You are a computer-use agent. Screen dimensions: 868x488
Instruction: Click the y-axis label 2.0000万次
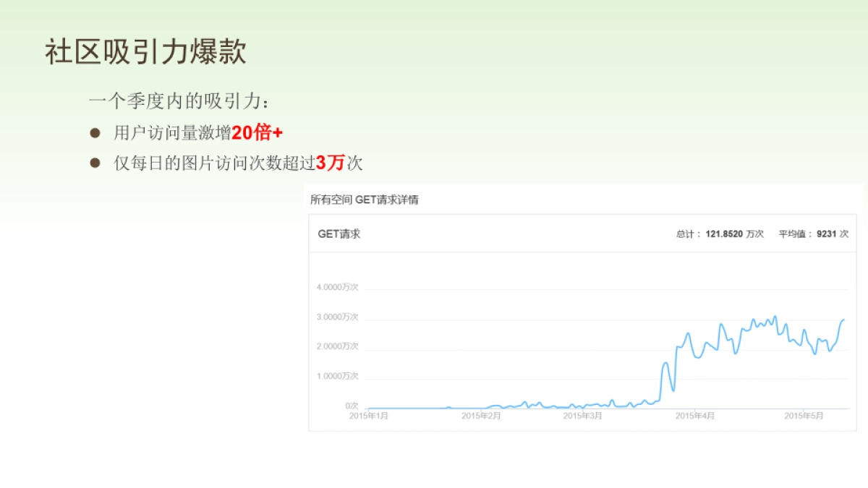pos(338,346)
